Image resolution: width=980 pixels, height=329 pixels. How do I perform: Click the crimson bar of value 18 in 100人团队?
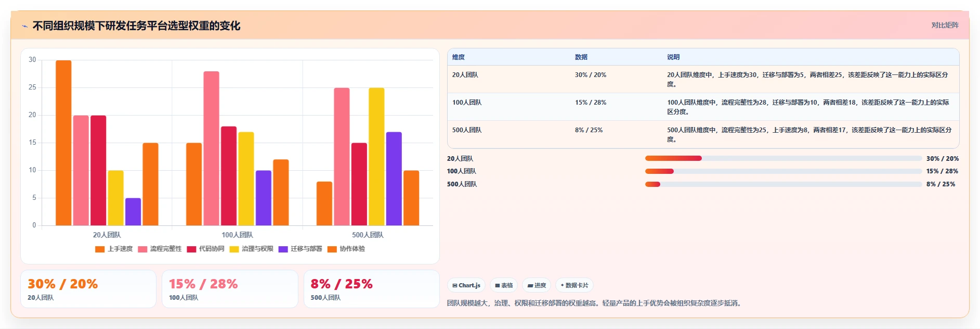tap(229, 176)
